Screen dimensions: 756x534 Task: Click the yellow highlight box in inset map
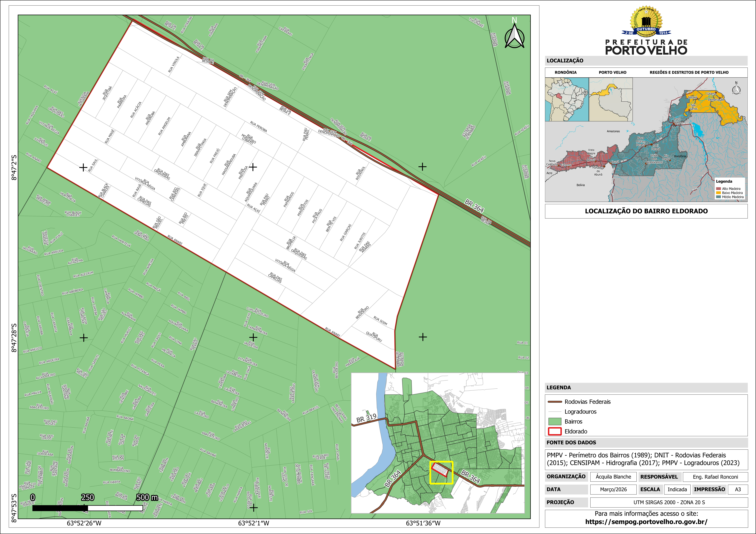click(441, 472)
